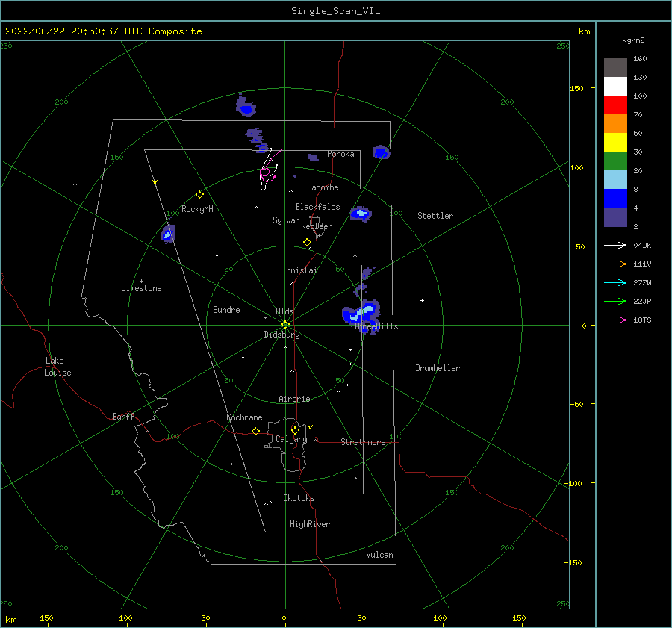Click the 160 value in the legend
This screenshot has height=628, width=672.
click(x=640, y=59)
